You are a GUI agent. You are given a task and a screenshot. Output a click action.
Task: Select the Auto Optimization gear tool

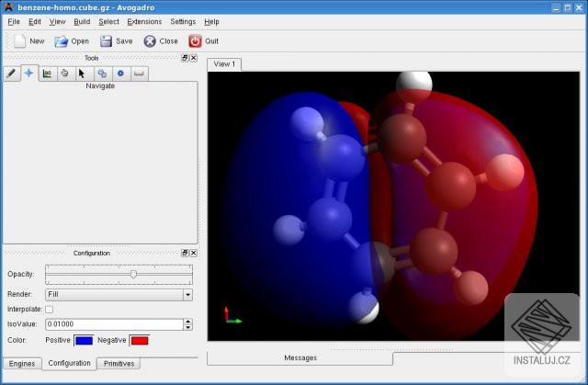pyautogui.click(x=120, y=74)
